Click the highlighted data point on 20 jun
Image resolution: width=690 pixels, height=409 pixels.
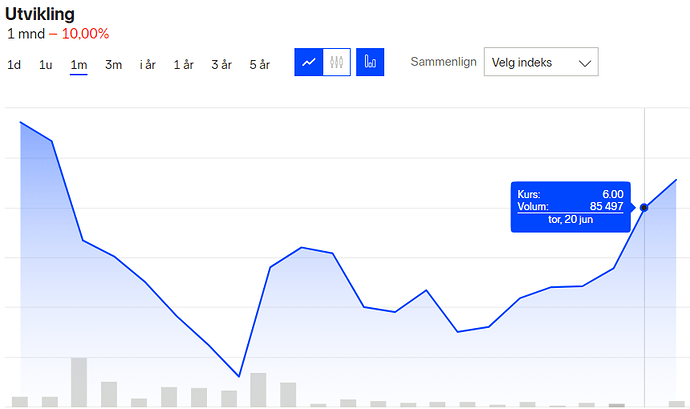coord(644,208)
